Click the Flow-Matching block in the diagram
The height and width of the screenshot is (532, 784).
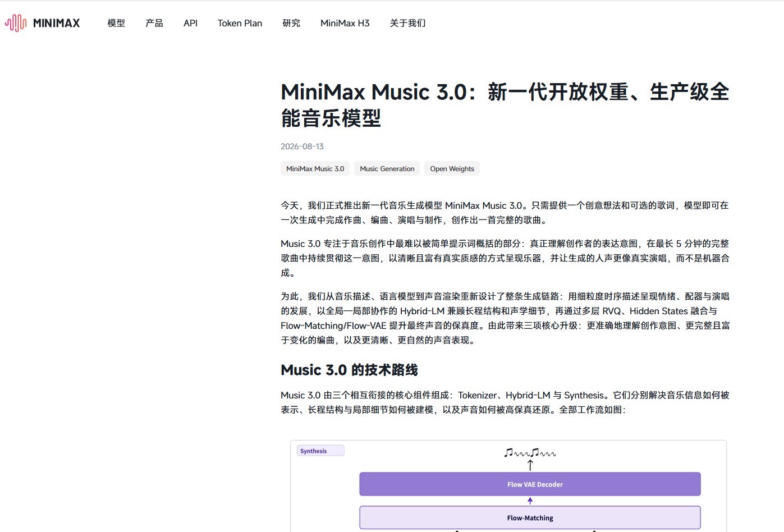[530, 517]
